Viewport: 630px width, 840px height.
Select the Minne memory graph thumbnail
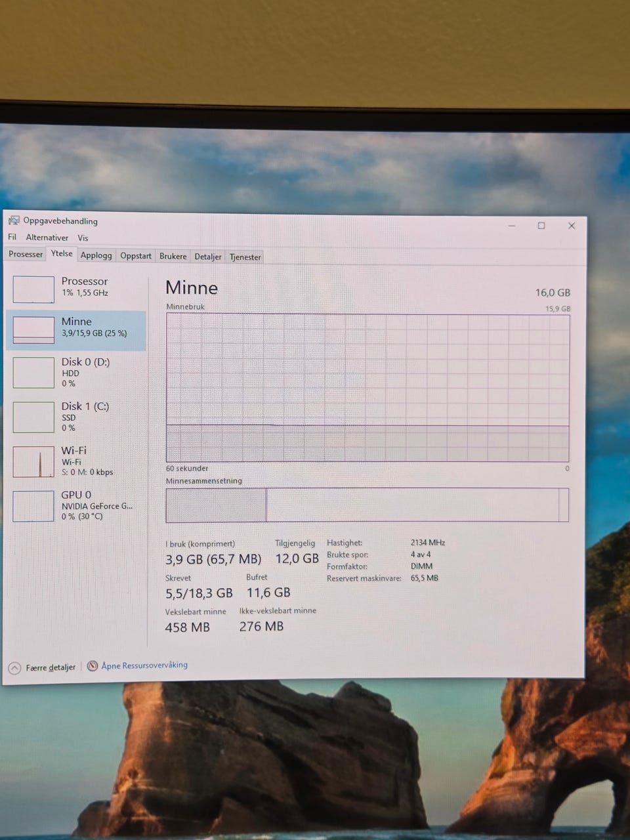[33, 329]
